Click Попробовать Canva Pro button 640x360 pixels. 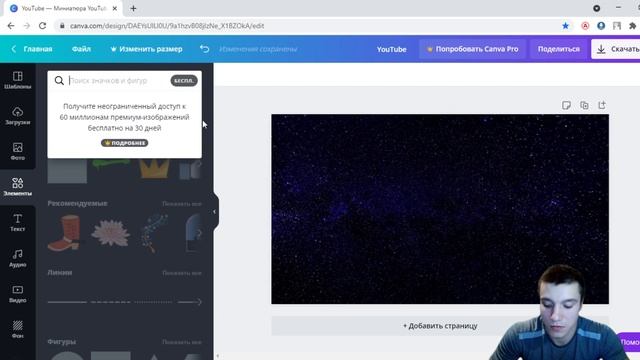(472, 49)
